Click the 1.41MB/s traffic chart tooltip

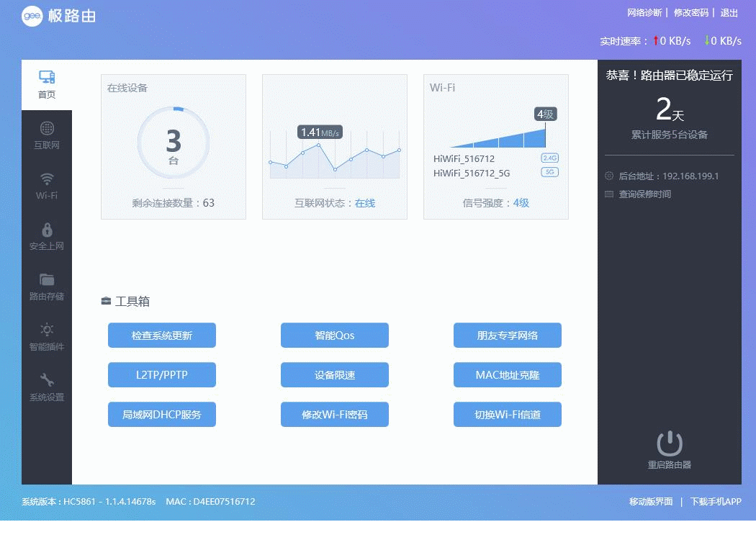320,132
